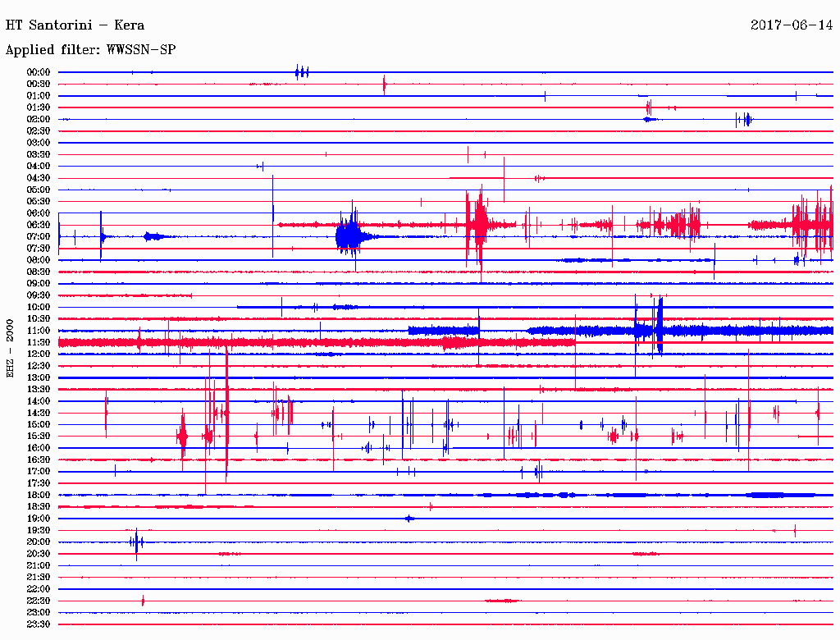840x640 pixels.
Task: Click the date 2017-06-14
Action: [x=792, y=25]
